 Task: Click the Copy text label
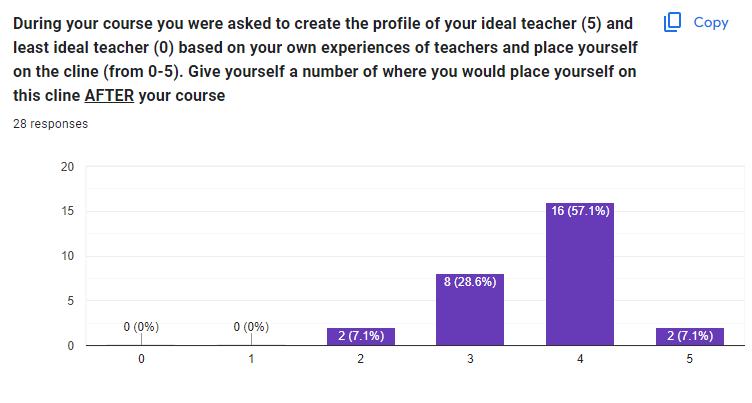(x=711, y=23)
